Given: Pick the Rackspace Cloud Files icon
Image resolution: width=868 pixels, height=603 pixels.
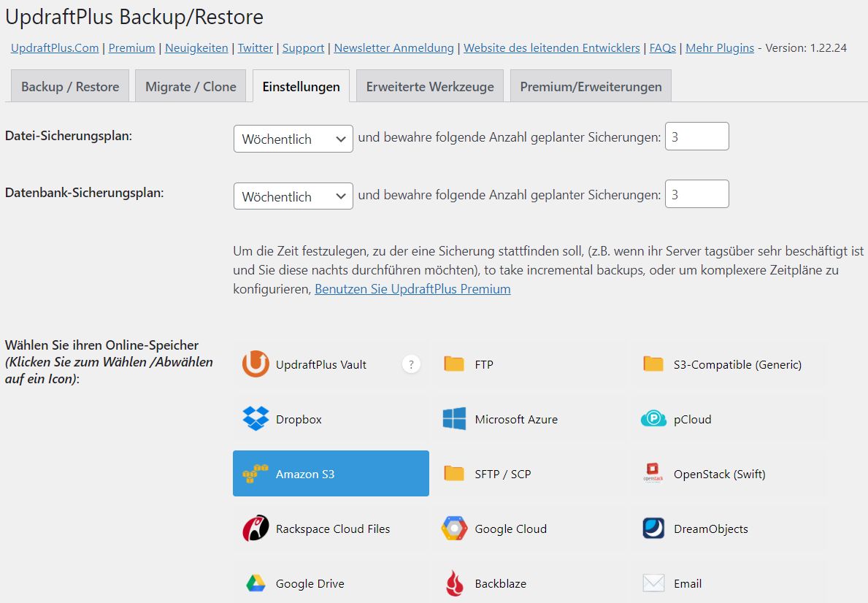Looking at the screenshot, I should (256, 529).
